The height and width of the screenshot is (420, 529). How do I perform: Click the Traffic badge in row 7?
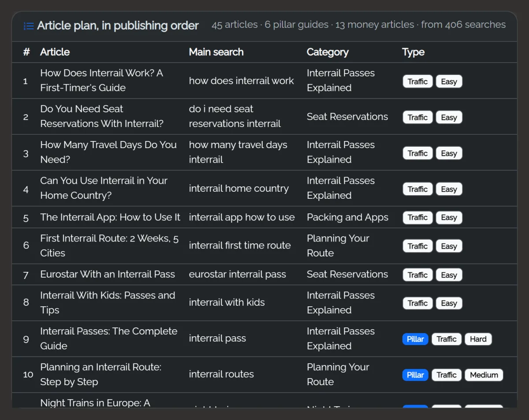click(417, 275)
